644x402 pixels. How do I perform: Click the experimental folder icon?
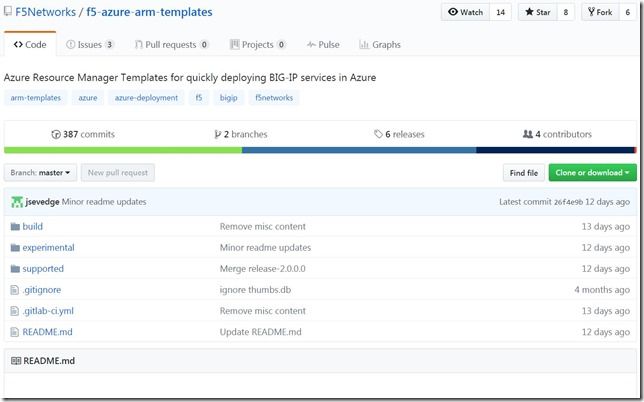click(15, 248)
